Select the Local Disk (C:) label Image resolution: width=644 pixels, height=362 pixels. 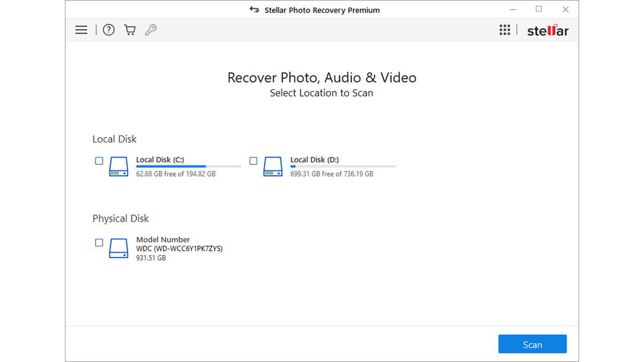[x=160, y=160]
